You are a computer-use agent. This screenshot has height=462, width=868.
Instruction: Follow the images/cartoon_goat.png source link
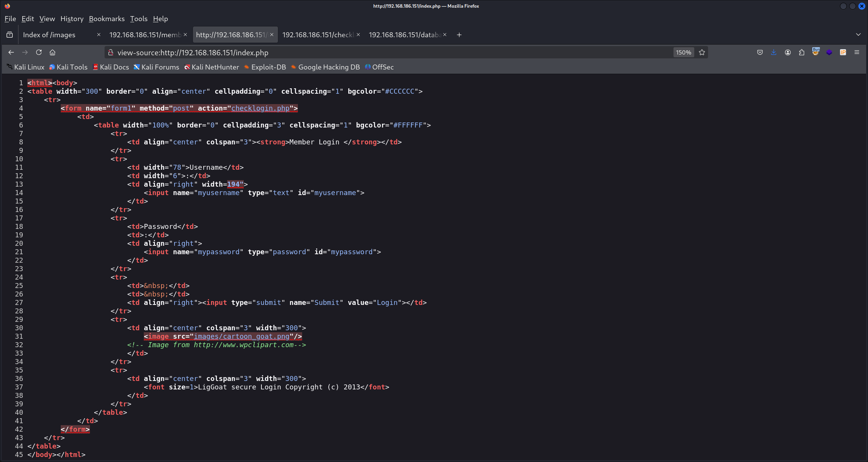pos(241,336)
